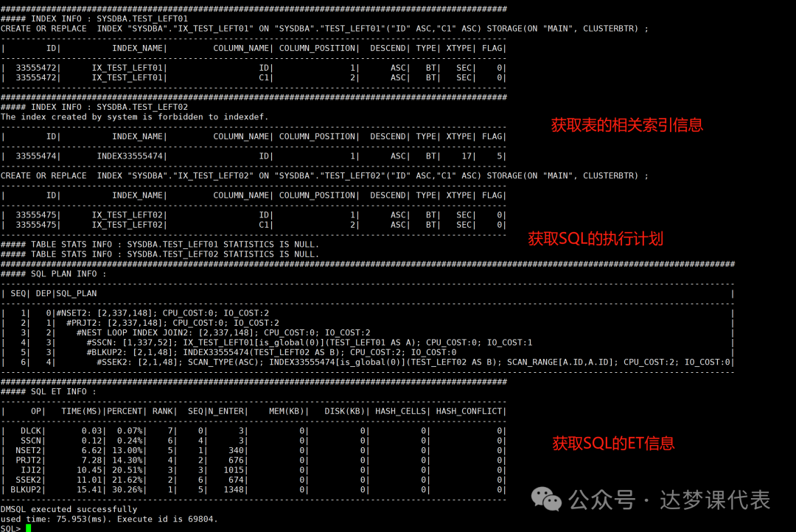796x532 pixels.
Task: Click the HASH_CONFLICT column header
Action: tap(469, 411)
